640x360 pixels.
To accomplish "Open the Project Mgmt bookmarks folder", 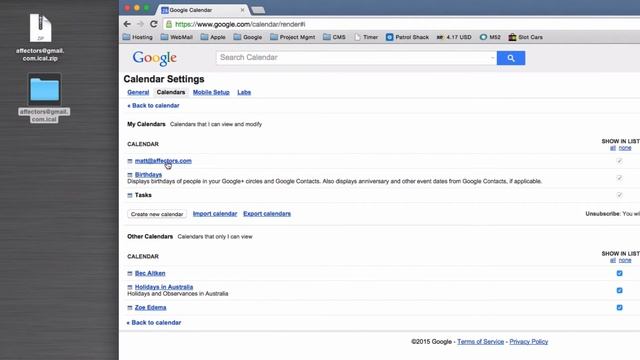I will (292, 37).
